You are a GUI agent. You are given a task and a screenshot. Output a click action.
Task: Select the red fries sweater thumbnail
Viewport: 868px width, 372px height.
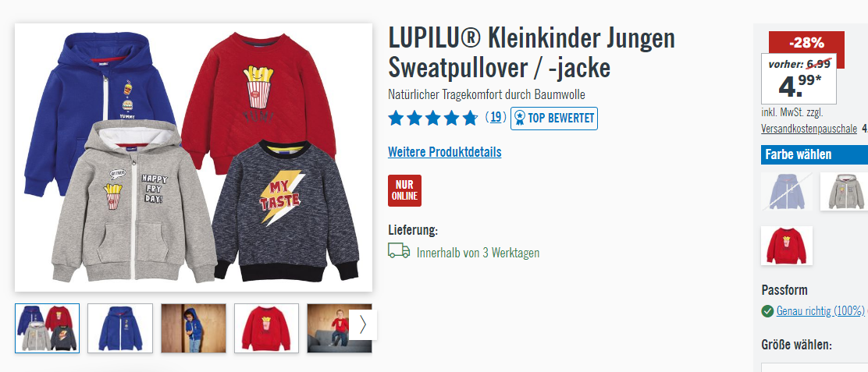(x=266, y=328)
